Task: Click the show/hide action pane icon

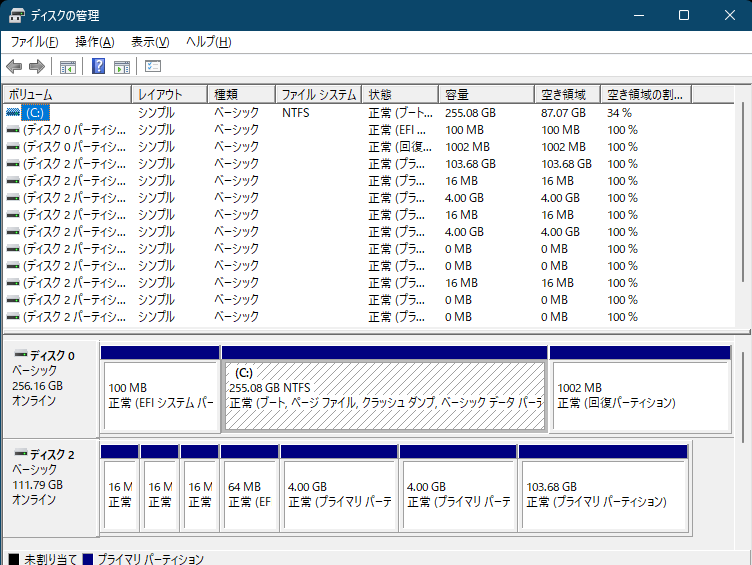Action: (122, 67)
